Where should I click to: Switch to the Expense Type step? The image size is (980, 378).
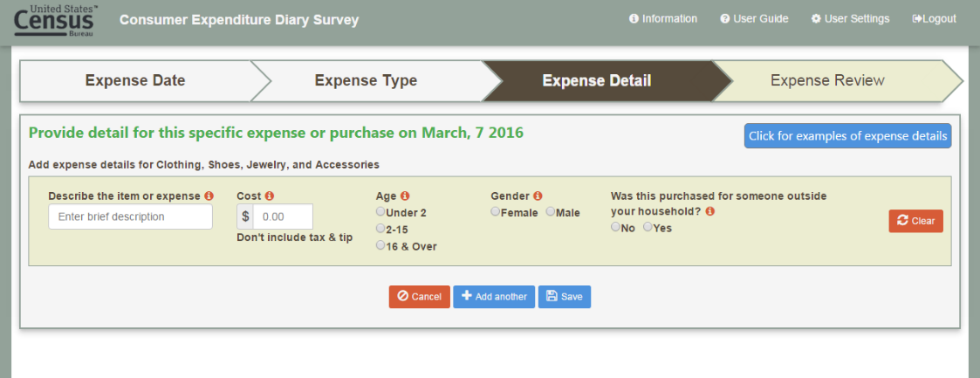coord(366,81)
